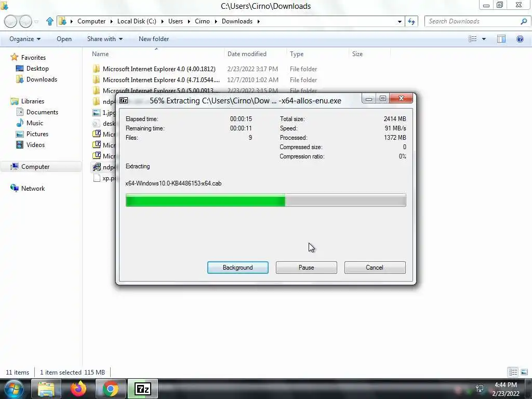
Task: Switch to details view in status bar
Action: [513, 372]
